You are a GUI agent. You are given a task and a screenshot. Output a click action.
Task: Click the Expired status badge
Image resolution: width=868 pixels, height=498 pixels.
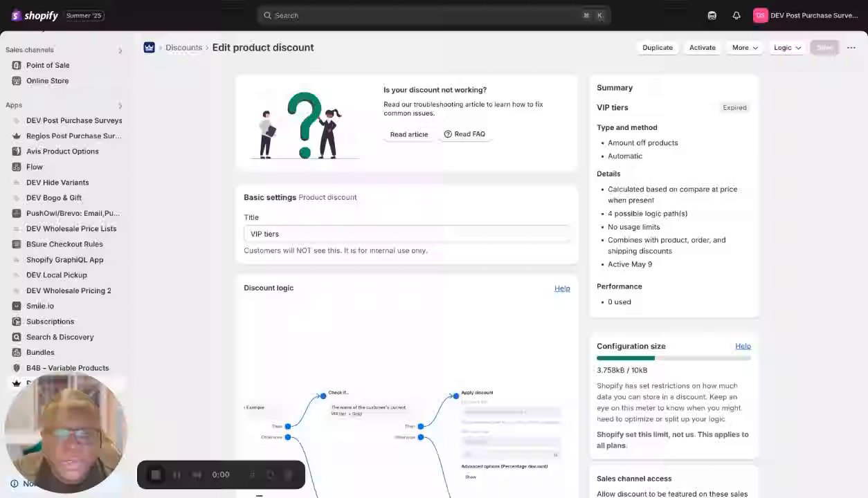coord(734,108)
